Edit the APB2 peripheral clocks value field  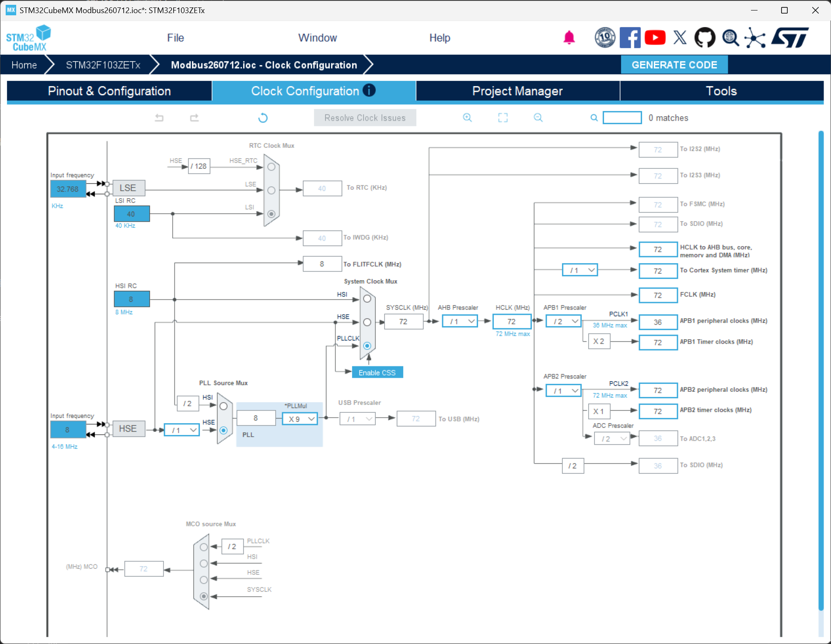[658, 390]
